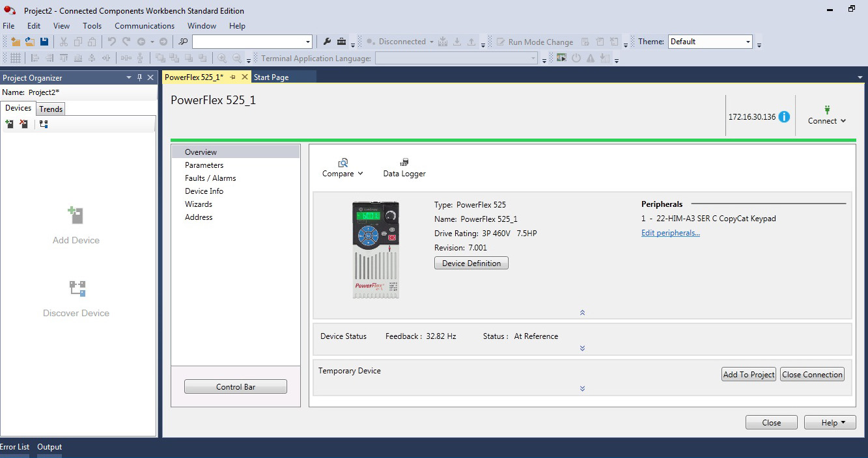
Task: Save the project with the floppy disk icon
Action: point(44,42)
